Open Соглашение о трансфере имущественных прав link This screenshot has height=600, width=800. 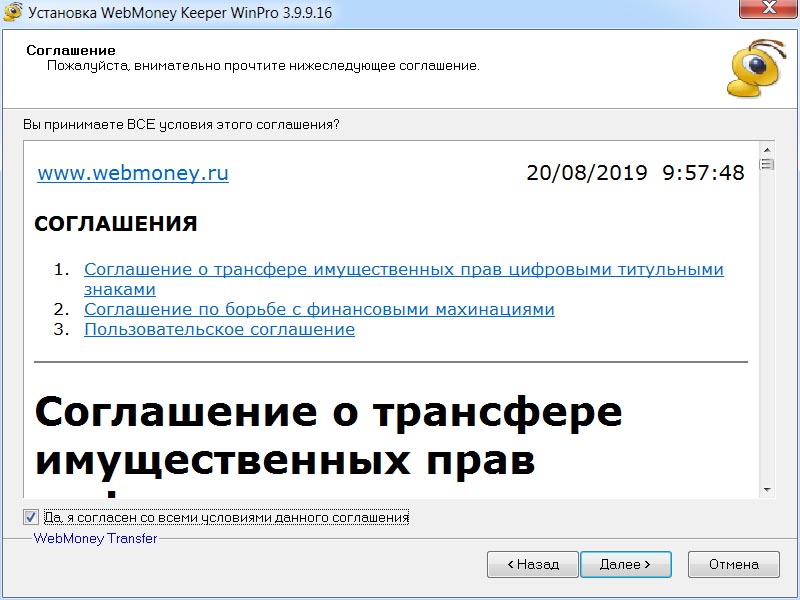click(404, 279)
